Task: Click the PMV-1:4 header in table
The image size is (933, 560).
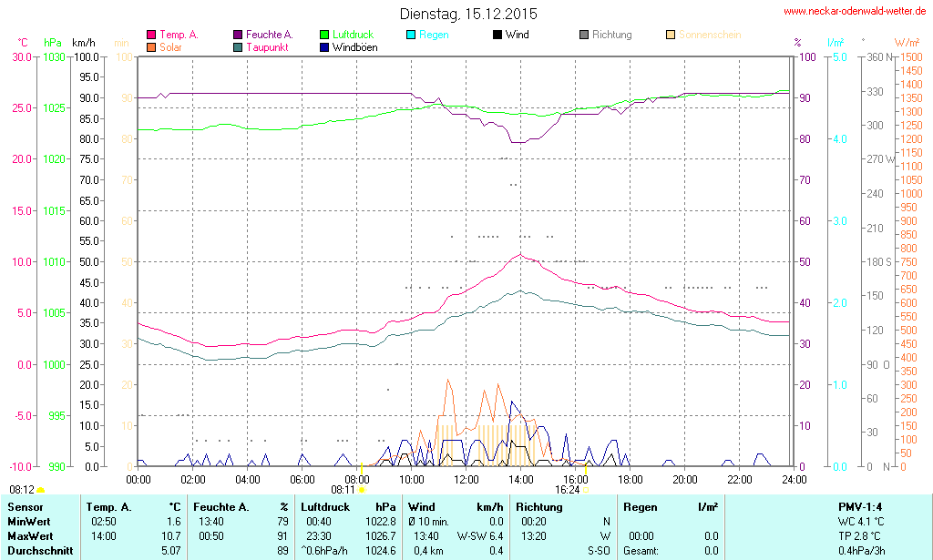Action: click(x=859, y=506)
